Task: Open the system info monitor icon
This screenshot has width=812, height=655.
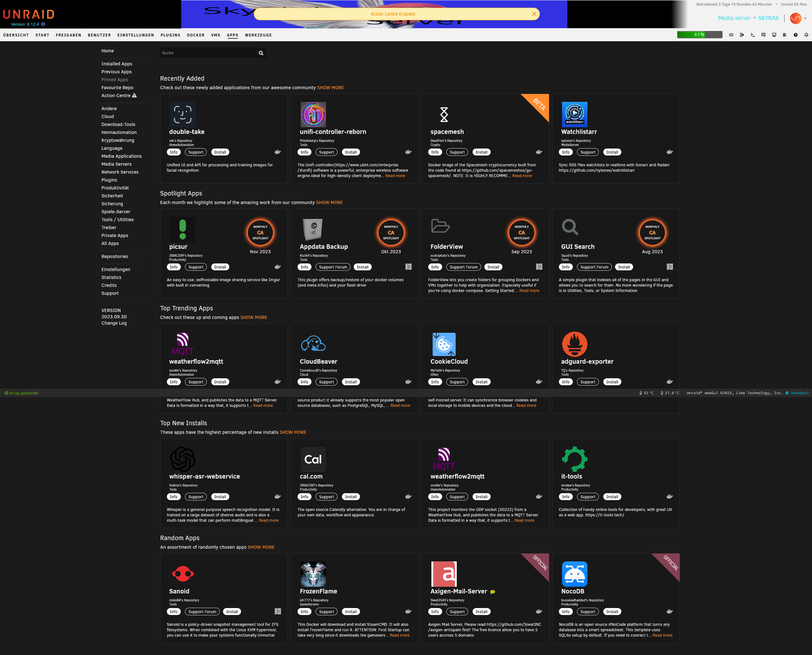Action: pos(774,35)
